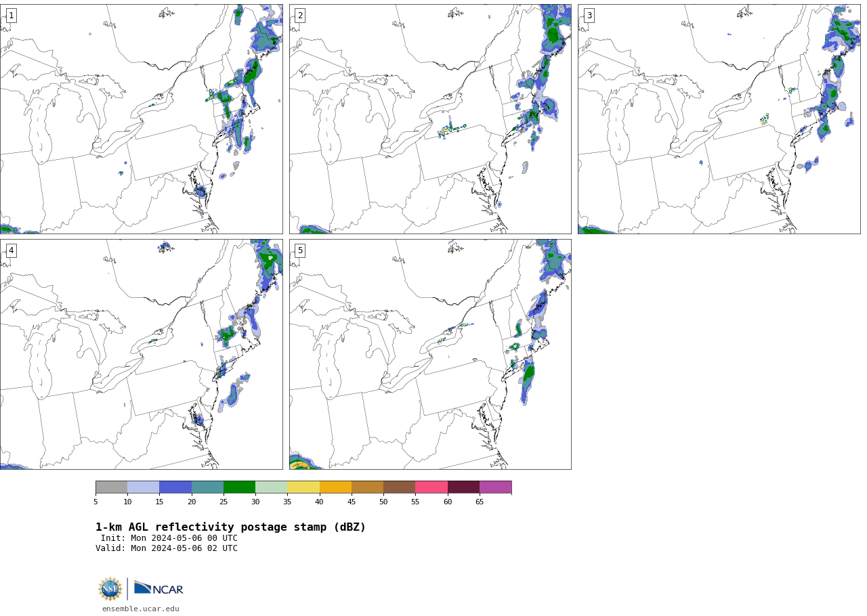Open ensemble member 2 reflectivity map
This screenshot has width=867, height=616.
pos(430,119)
